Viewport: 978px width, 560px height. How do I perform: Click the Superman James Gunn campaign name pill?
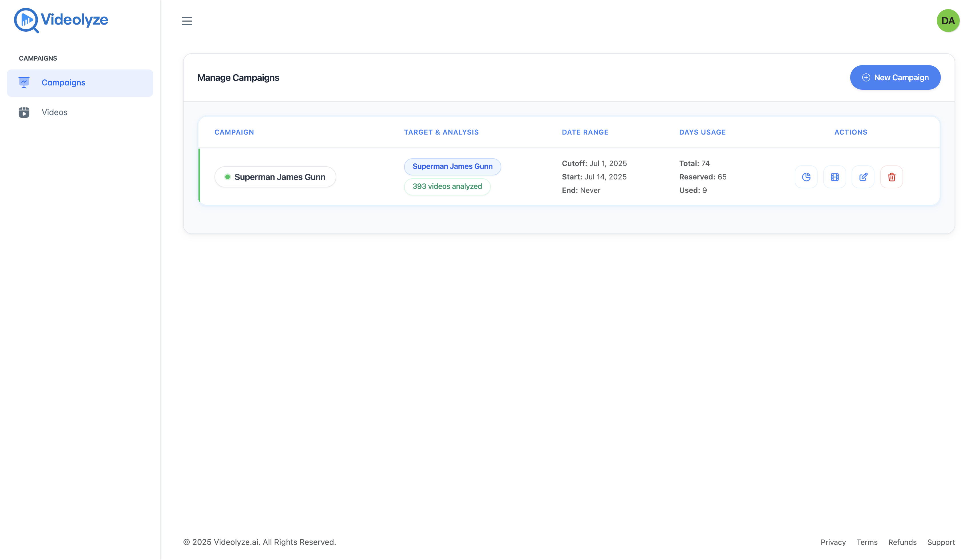[275, 177]
